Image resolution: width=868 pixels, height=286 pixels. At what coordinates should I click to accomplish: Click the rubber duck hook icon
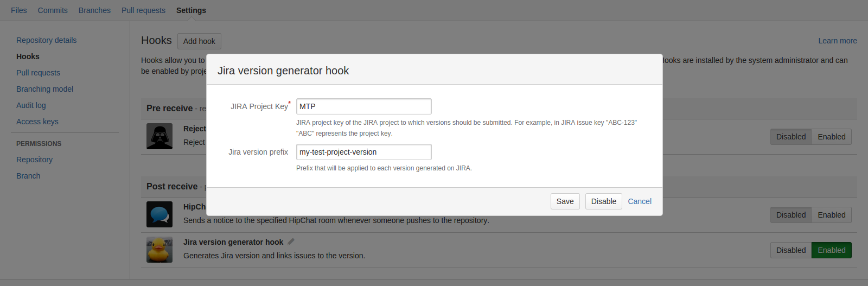tap(159, 250)
